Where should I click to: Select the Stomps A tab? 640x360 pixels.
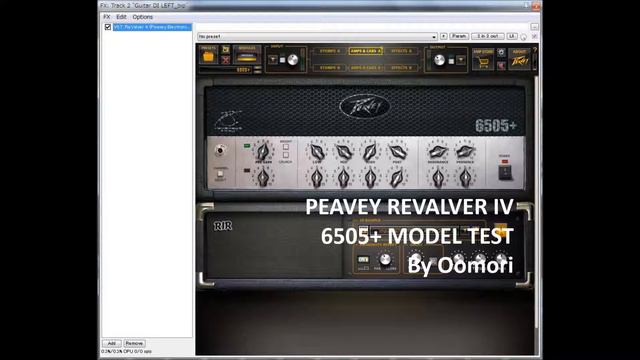click(329, 51)
